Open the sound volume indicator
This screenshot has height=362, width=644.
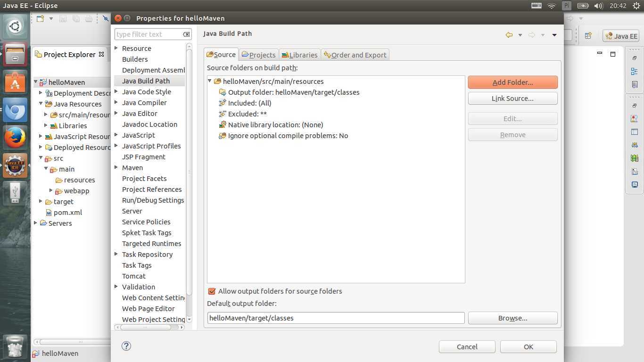pyautogui.click(x=599, y=6)
